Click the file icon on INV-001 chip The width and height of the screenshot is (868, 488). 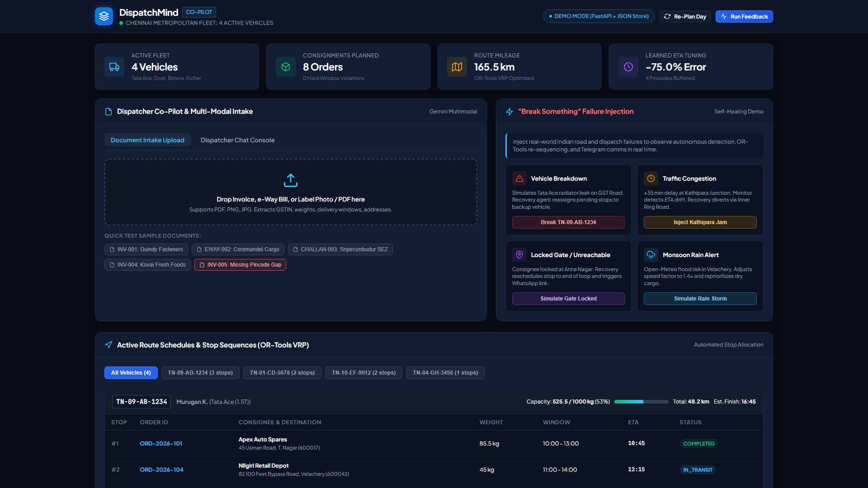[x=112, y=249]
